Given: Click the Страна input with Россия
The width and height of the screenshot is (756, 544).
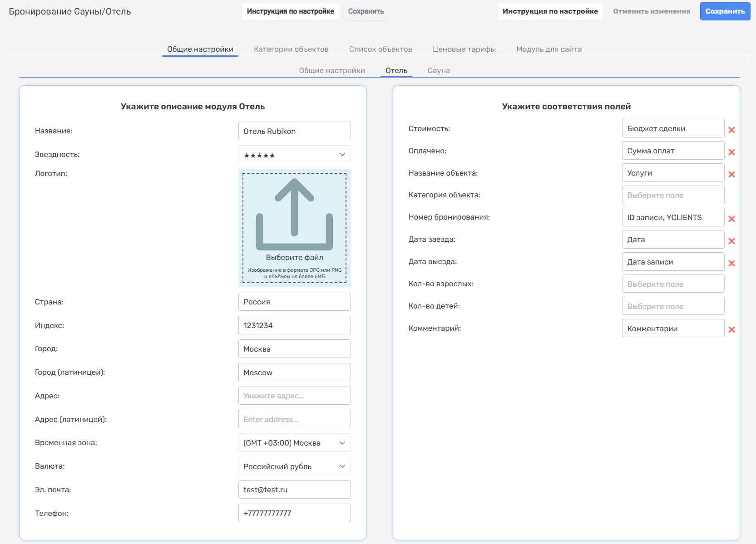Looking at the screenshot, I should 294,302.
